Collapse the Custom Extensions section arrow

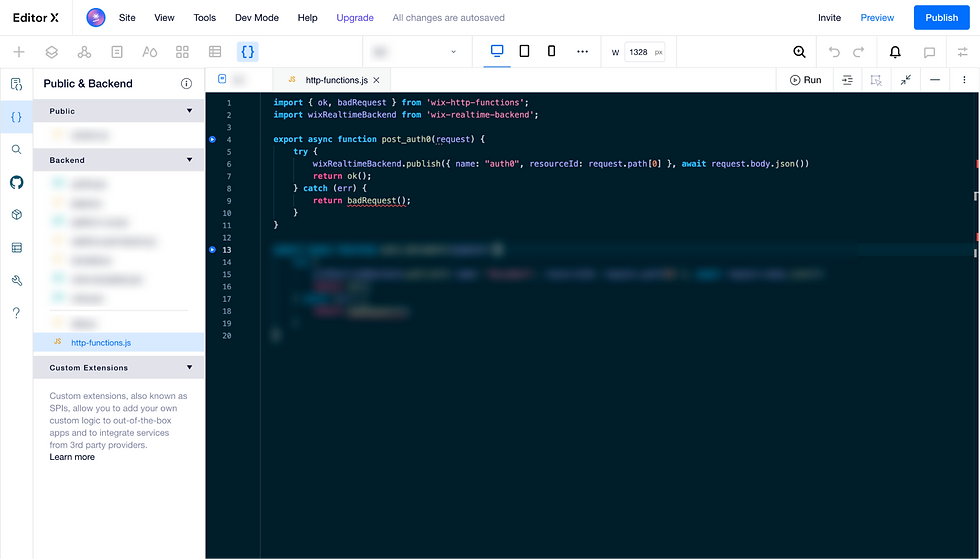(189, 367)
